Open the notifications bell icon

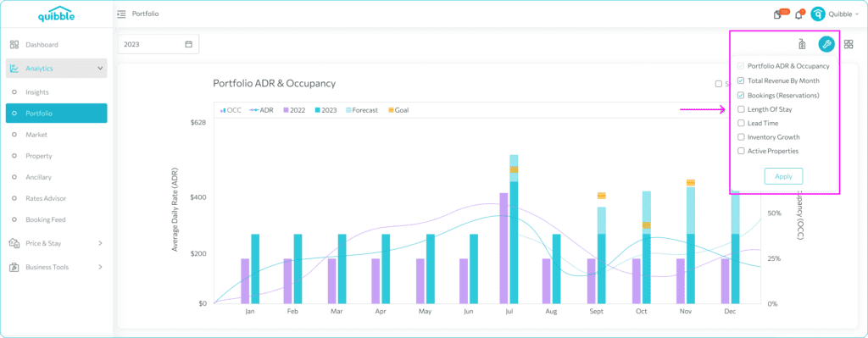[798, 15]
